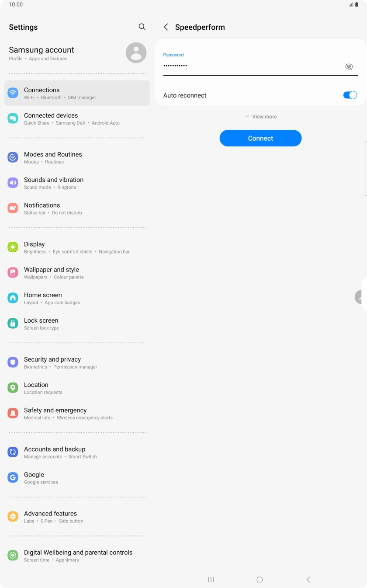Tap the Android recent apps navigation button
367x588 pixels.
coord(211,579)
